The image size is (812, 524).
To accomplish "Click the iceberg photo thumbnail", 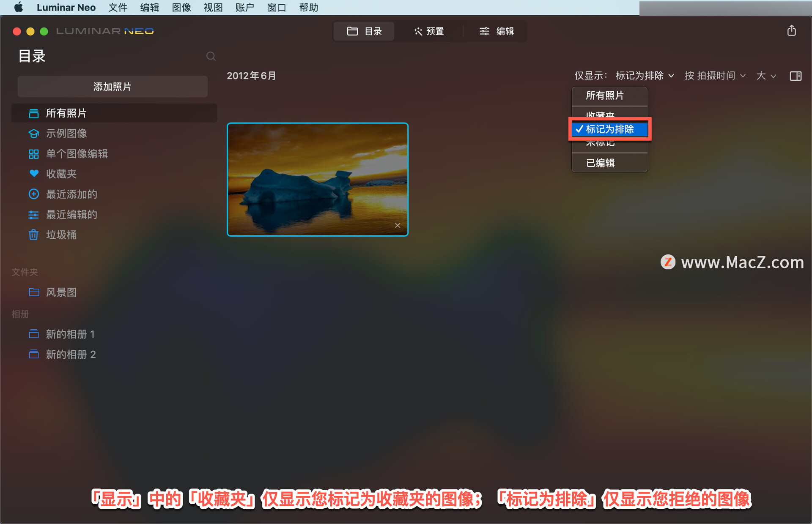I will [x=316, y=179].
